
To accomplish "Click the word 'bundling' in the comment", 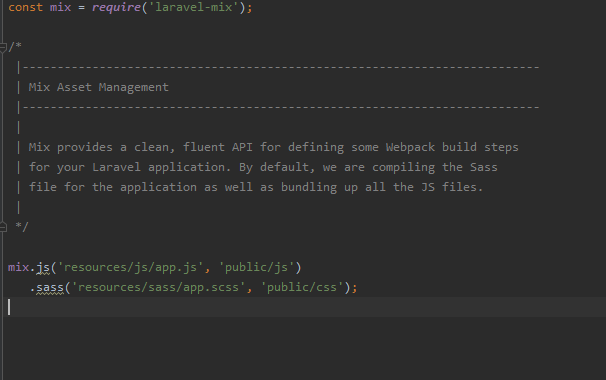I will (x=309, y=187).
